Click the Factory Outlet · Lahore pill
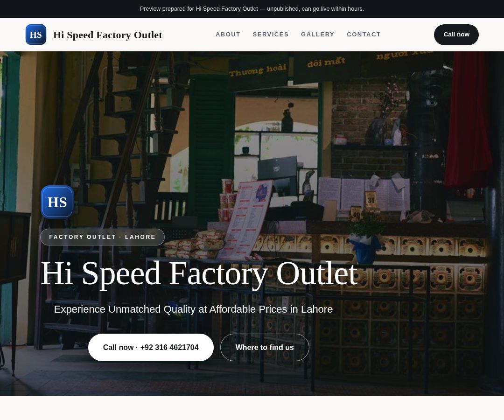This screenshot has height=420, width=504. pos(102,237)
